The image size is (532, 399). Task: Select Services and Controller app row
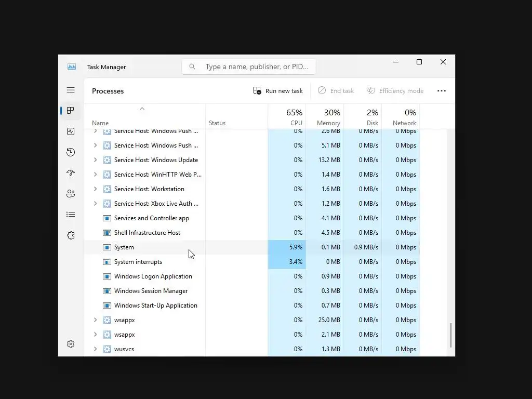coord(251,218)
